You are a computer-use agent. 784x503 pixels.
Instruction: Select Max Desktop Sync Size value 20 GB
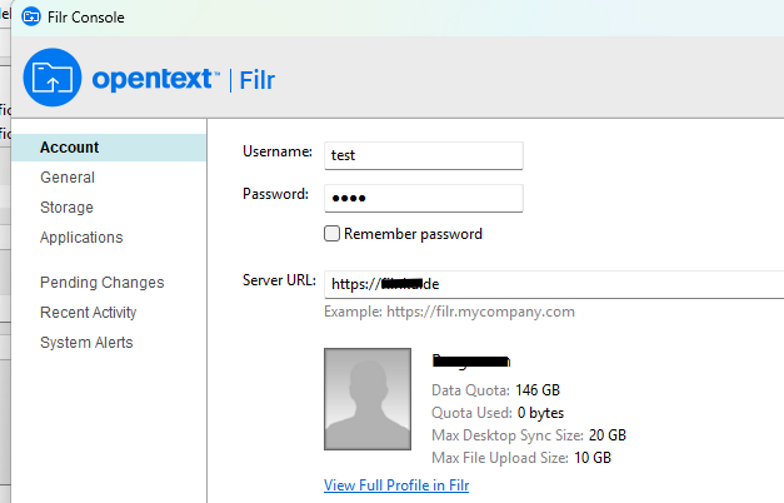(608, 435)
